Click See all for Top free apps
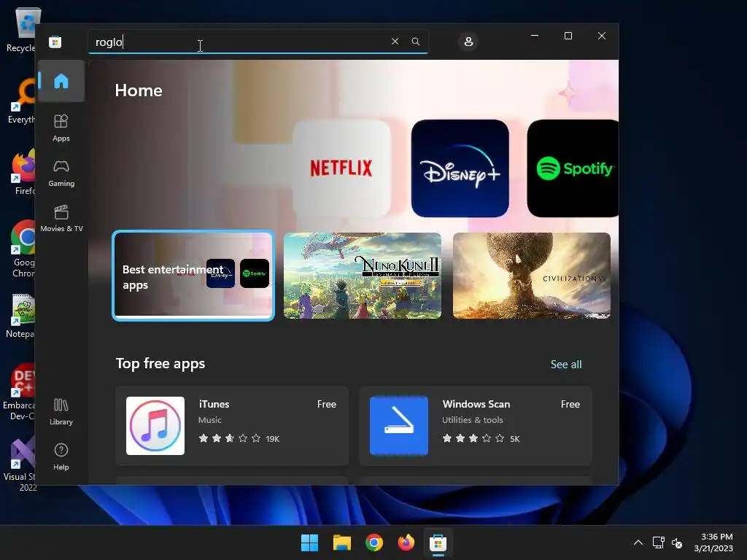The image size is (747, 560). 566,365
